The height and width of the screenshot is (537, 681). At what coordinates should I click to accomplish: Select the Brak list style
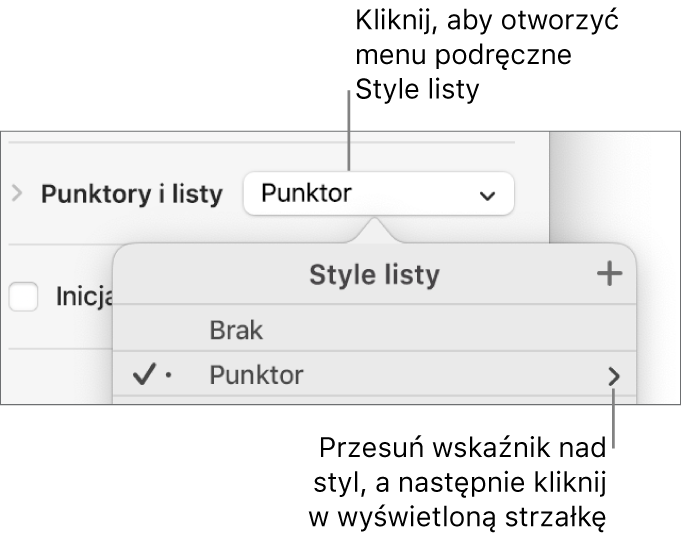(374, 329)
